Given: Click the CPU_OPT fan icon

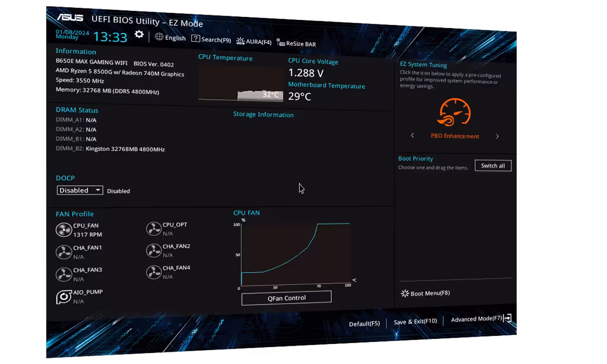Looking at the screenshot, I should coord(153,229).
